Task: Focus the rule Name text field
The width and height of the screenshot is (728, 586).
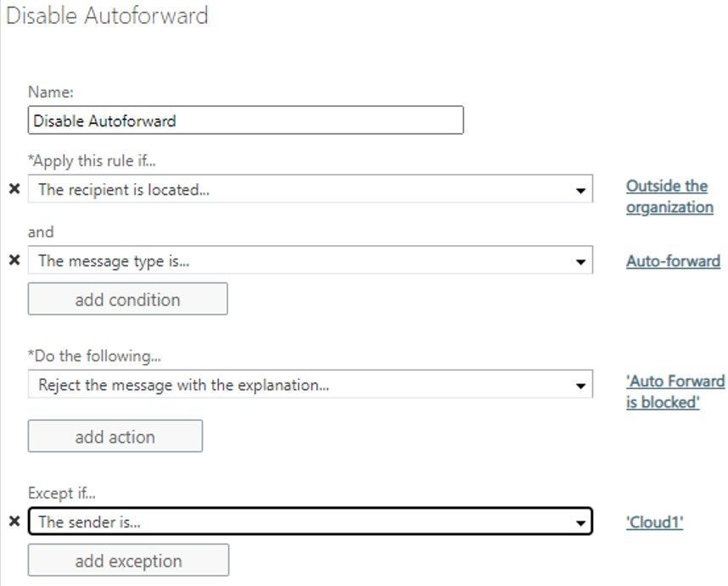Action: pos(245,120)
